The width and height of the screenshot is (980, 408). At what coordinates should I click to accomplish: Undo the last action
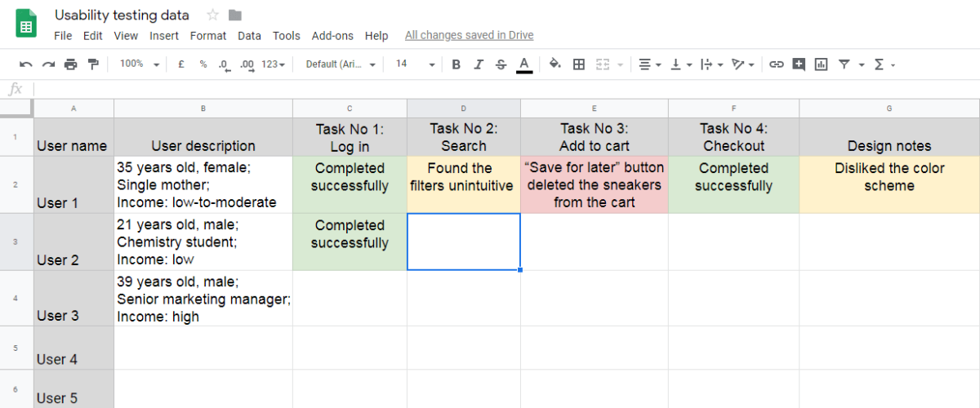pos(26,64)
